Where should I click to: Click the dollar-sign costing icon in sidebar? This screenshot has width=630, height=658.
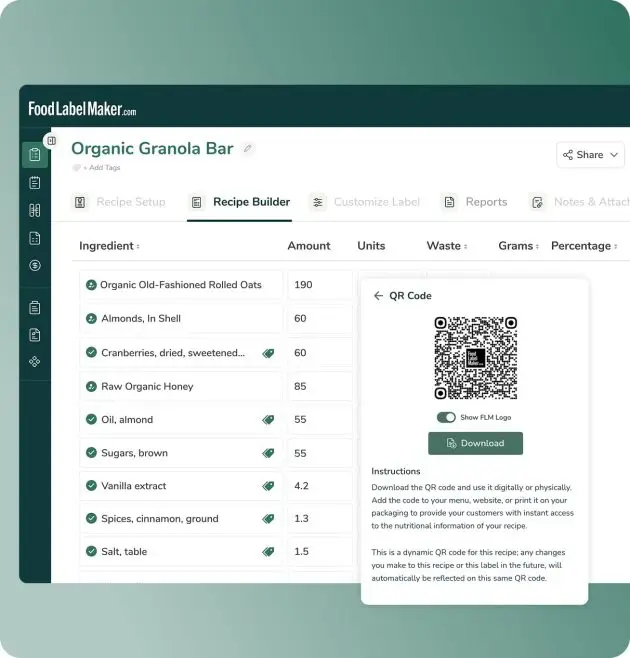35,265
